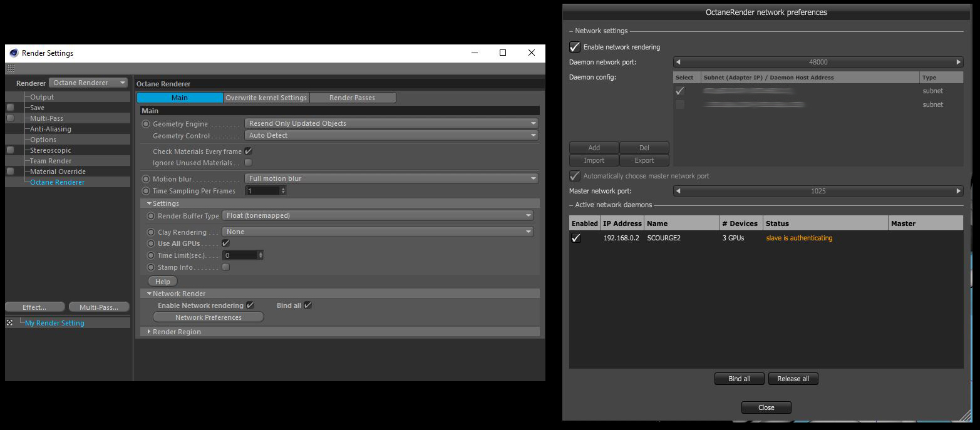
Task: Open Geometry Engine dropdown
Action: point(391,124)
